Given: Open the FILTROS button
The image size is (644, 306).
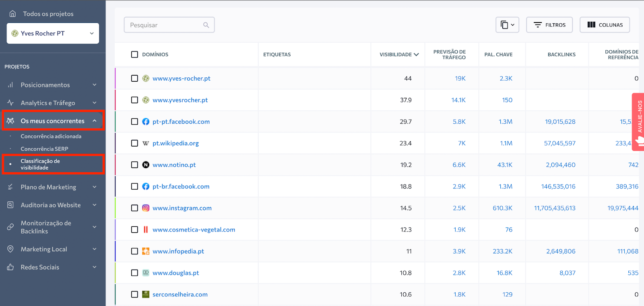Looking at the screenshot, I should (549, 25).
